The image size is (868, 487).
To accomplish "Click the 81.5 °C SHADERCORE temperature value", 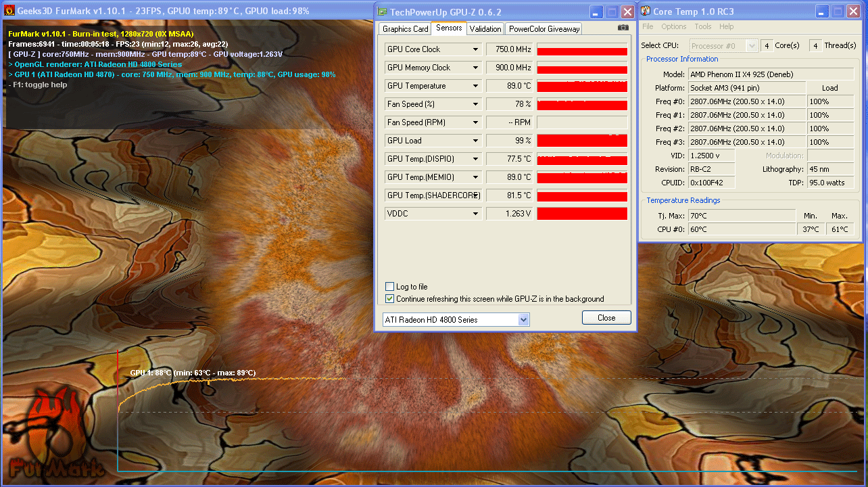I will click(509, 195).
